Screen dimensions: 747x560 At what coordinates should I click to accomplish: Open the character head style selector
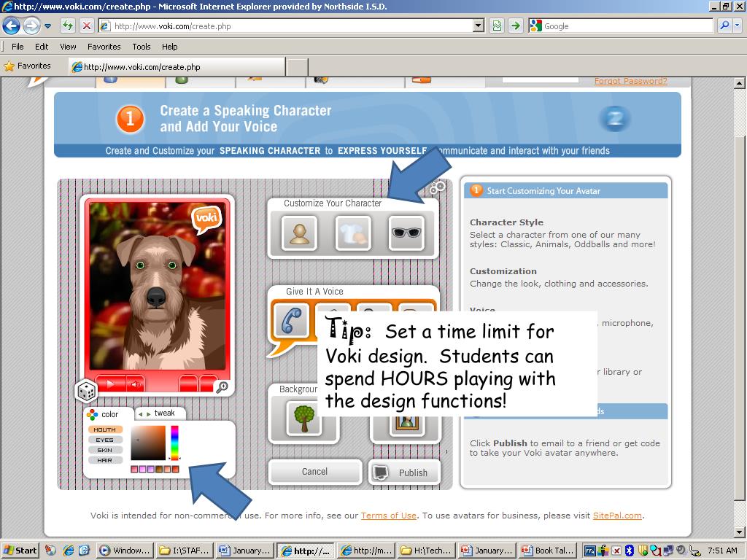(x=299, y=233)
